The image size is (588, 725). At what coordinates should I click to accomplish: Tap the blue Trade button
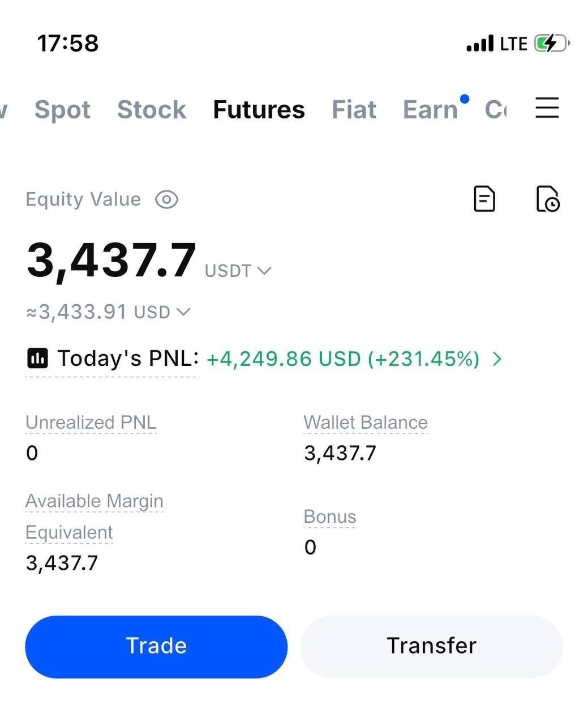[x=156, y=646]
